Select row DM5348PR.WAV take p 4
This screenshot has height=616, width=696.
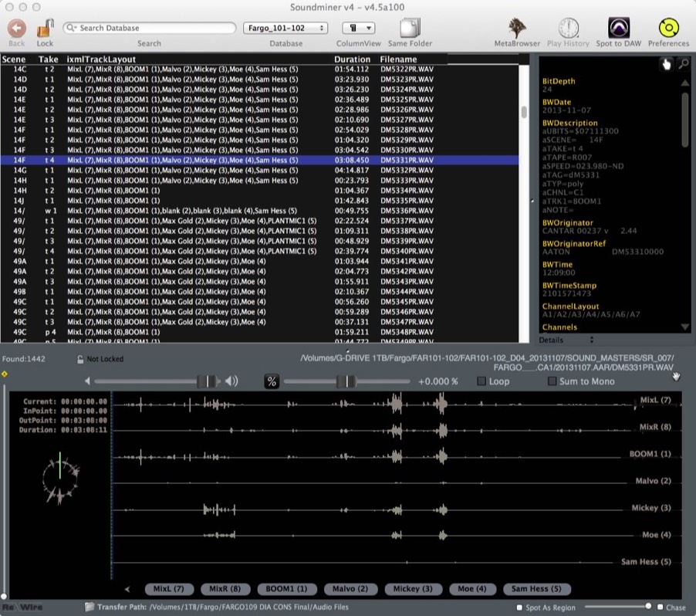point(260,332)
